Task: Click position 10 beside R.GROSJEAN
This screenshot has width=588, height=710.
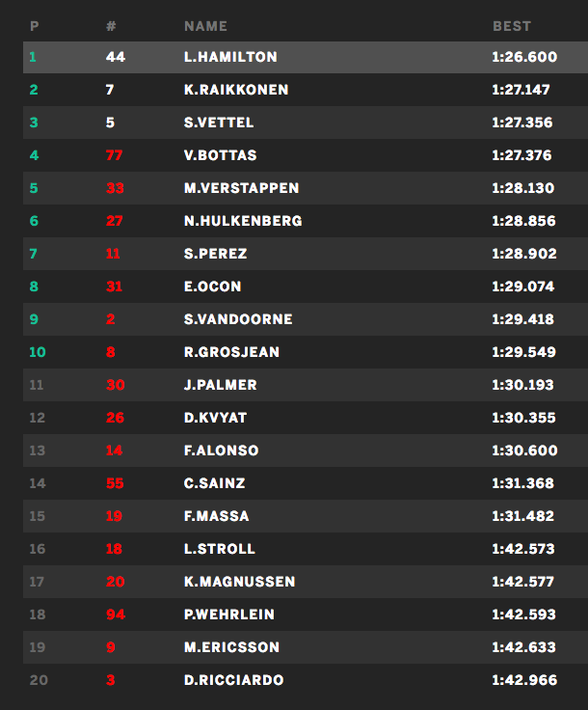Action: pyautogui.click(x=37, y=352)
